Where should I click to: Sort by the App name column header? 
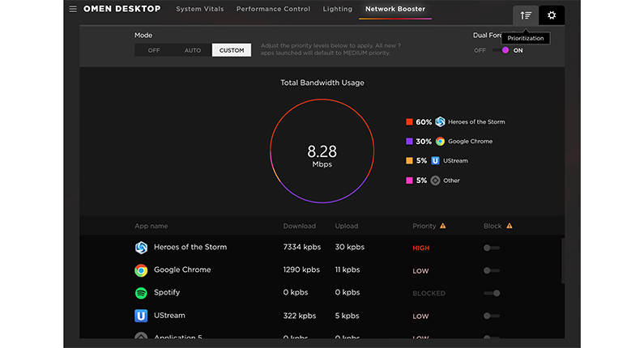coord(151,226)
